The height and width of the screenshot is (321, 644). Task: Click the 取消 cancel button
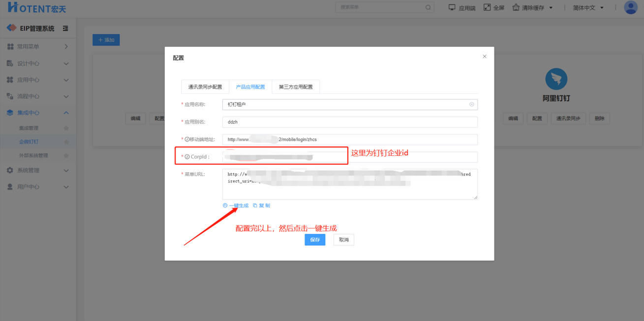[344, 240]
